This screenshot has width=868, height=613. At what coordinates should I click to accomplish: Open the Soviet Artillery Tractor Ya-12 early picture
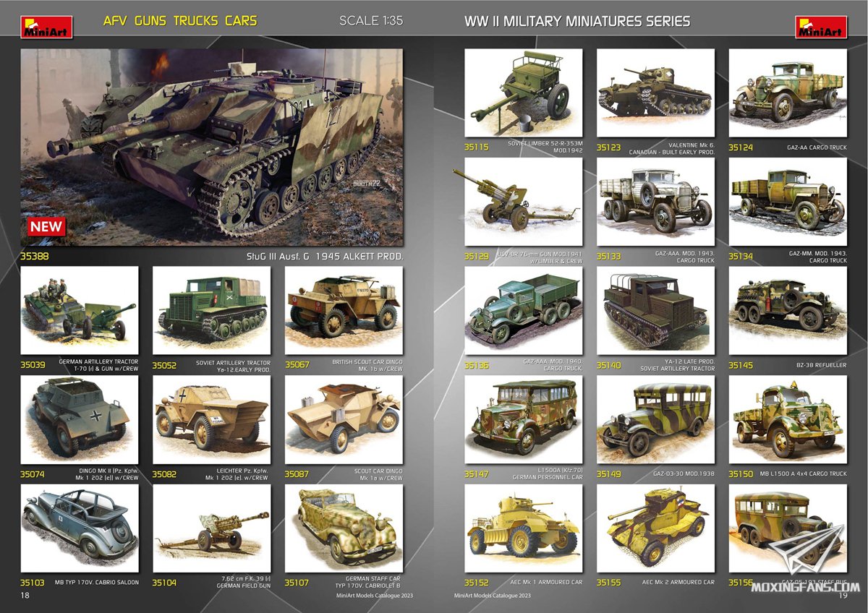pyautogui.click(x=212, y=310)
